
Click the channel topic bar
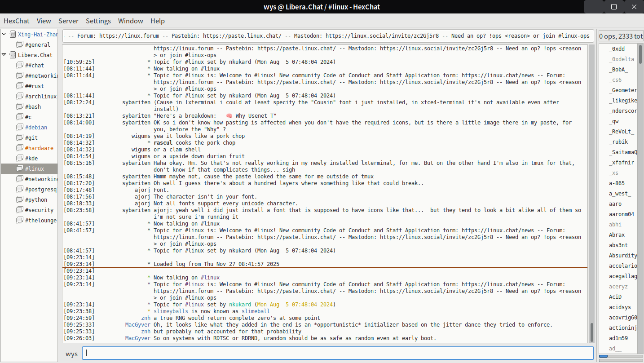tap(326, 36)
